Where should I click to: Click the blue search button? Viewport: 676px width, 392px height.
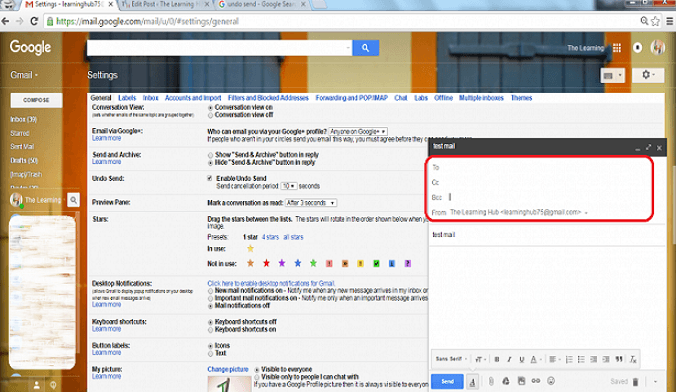click(x=366, y=48)
